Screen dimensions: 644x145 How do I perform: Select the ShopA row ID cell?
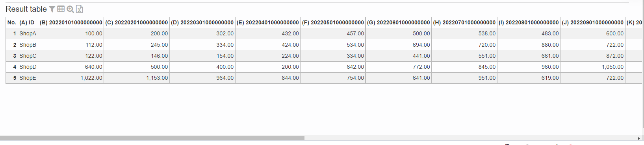coord(28,34)
